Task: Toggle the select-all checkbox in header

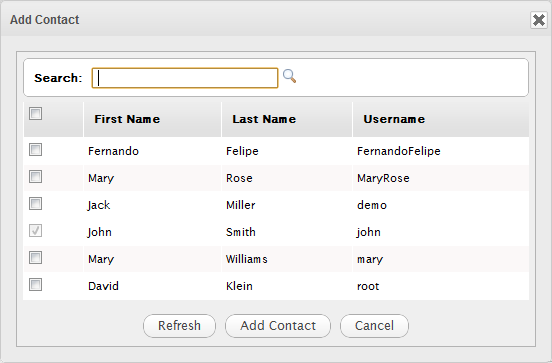Action: pos(36,114)
